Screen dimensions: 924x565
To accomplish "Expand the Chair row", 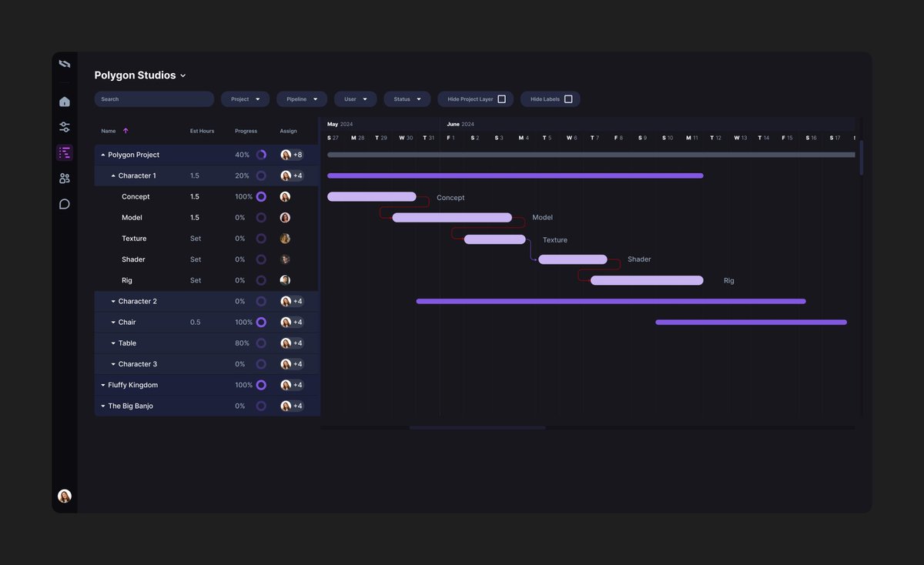I will pos(113,323).
